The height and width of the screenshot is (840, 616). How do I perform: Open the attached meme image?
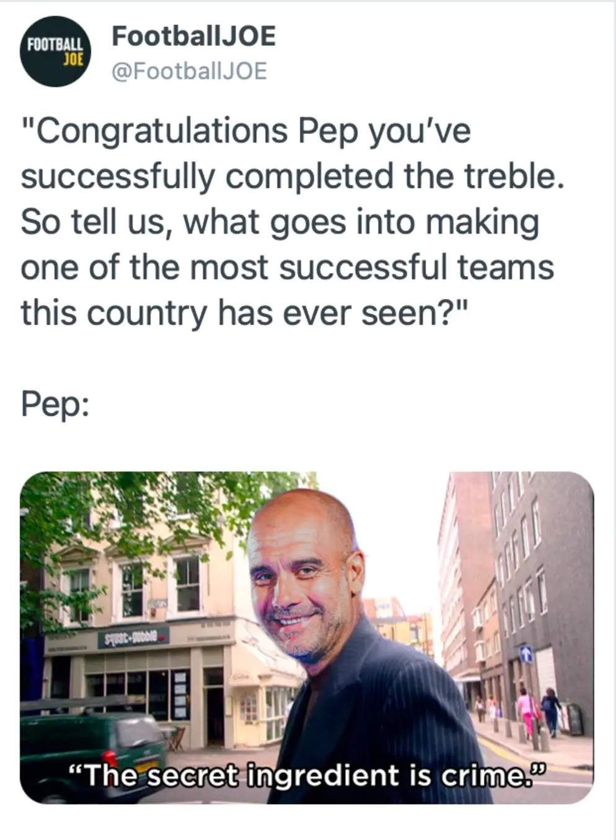[x=307, y=637]
